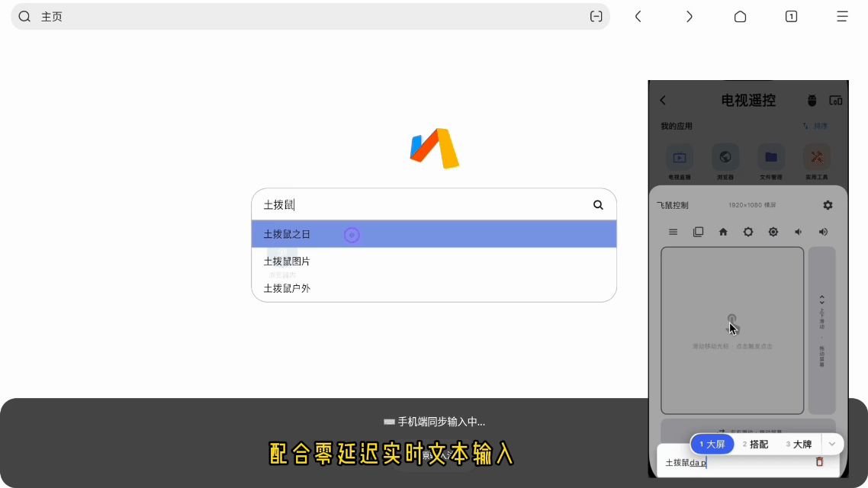Lower volume with the volume down icon

[798, 232]
